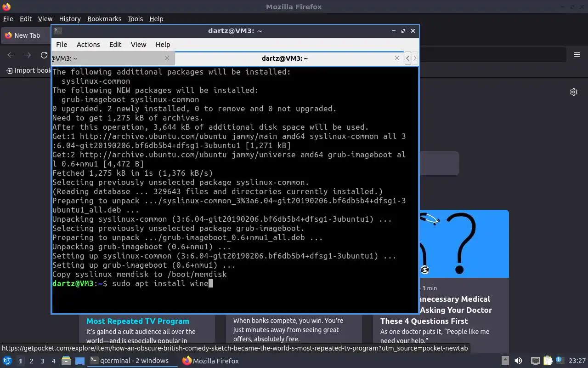This screenshot has width=588, height=368.
Task: Go back in Firefox
Action: (11, 55)
